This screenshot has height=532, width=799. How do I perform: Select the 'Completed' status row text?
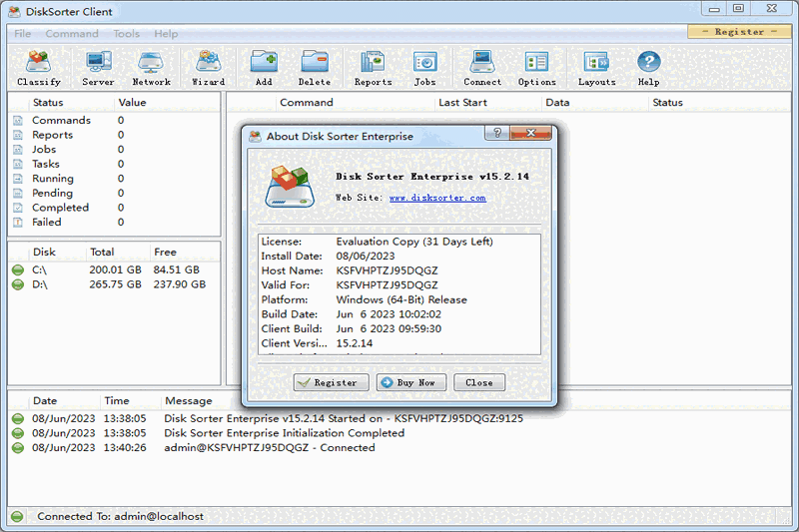60,208
